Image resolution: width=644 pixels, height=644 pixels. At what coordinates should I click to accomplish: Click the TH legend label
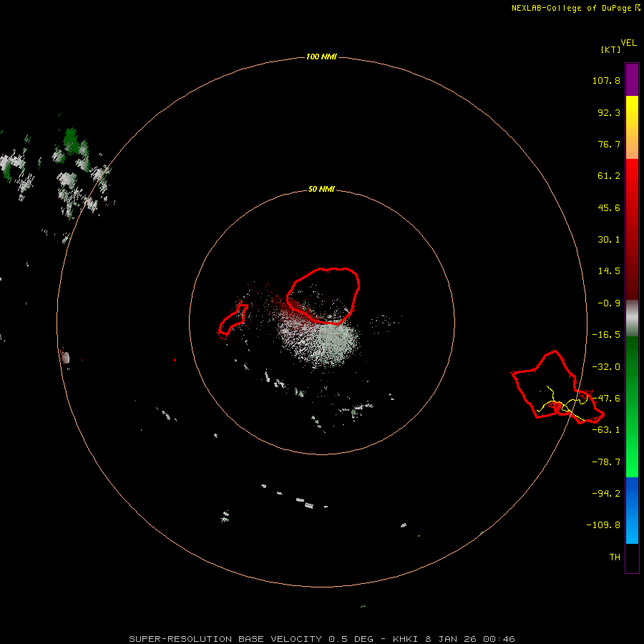point(615,557)
